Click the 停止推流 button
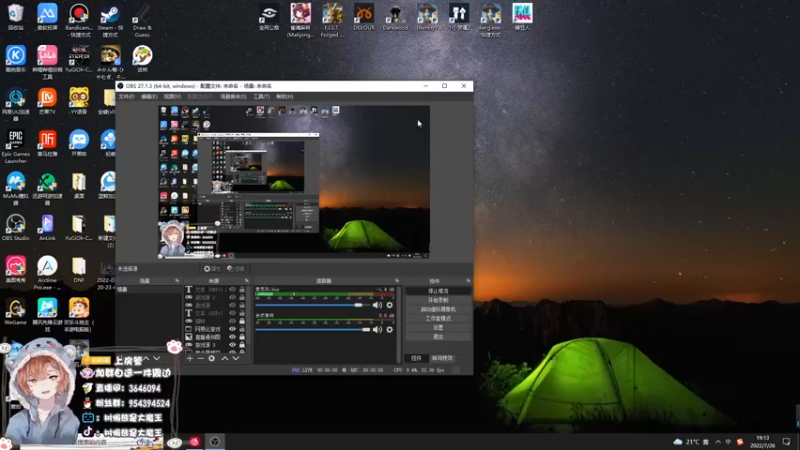The width and height of the screenshot is (800, 450). tap(438, 291)
